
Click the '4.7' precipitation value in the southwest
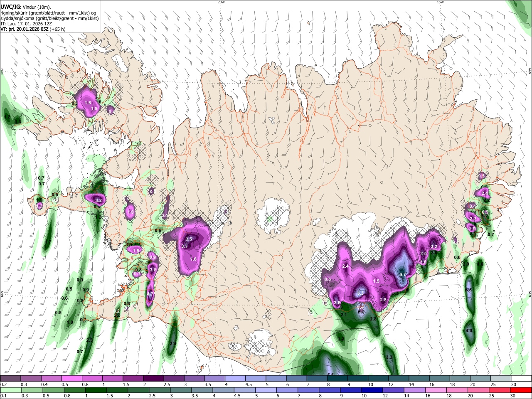pyautogui.click(x=150, y=294)
